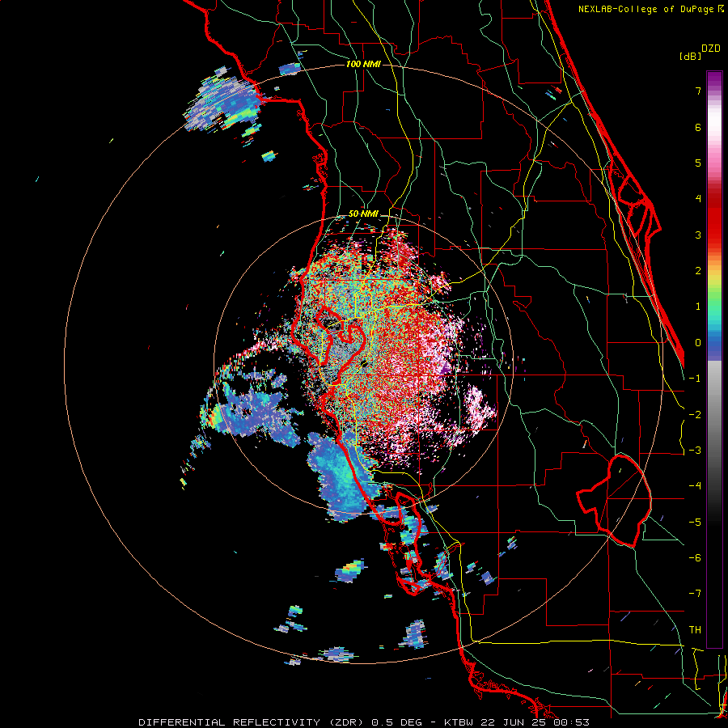Click the 5 value on color scale

coord(698,163)
